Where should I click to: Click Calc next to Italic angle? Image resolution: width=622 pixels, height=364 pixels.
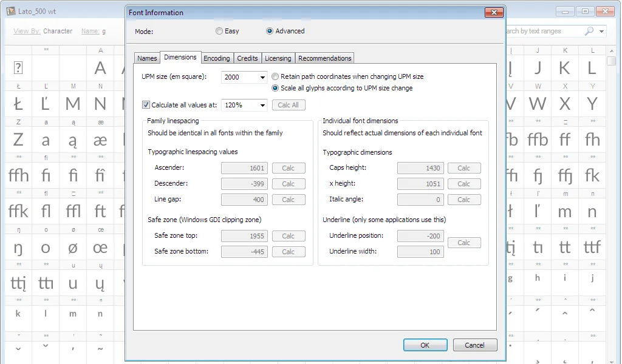pos(464,200)
